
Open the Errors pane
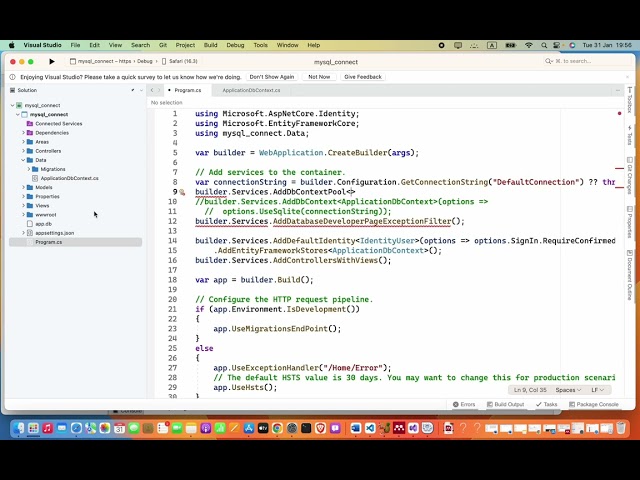click(464, 404)
